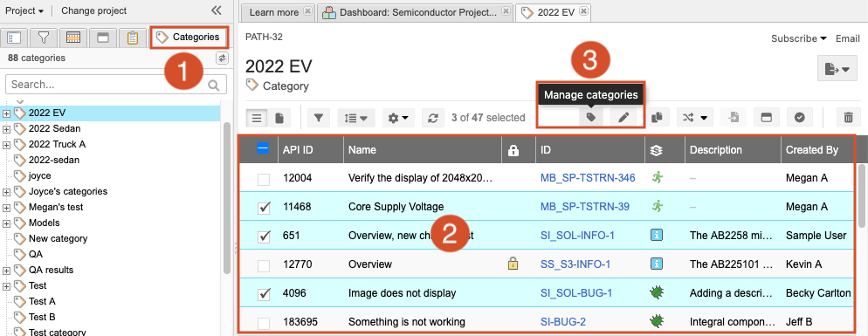Open item link SI_SOL-BUG-1
The height and width of the screenshot is (336, 868).
(x=576, y=293)
